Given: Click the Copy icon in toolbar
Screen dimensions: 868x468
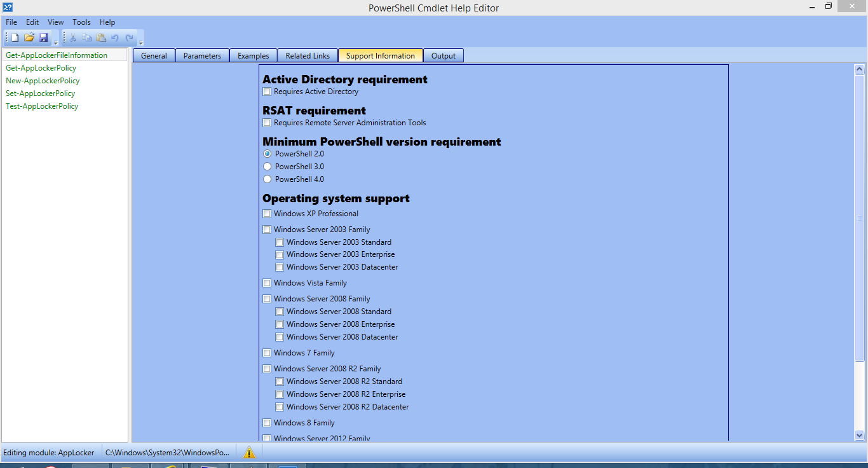Looking at the screenshot, I should [x=87, y=38].
